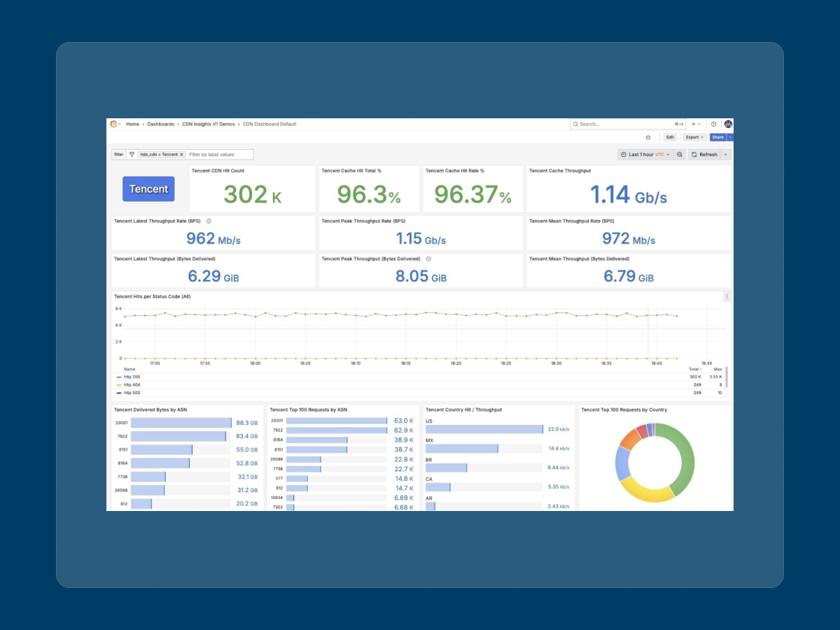The height and width of the screenshot is (630, 840).
Task: Open the auto-refresh interval dropdown
Action: (x=726, y=154)
